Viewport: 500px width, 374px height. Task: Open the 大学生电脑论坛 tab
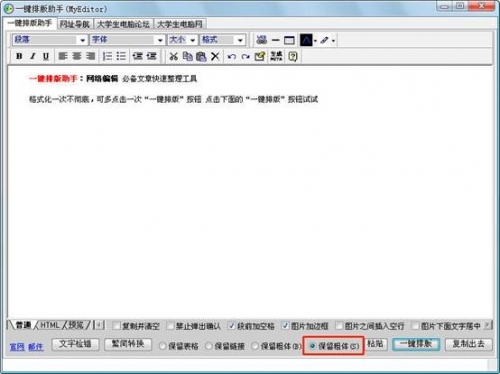[123, 24]
